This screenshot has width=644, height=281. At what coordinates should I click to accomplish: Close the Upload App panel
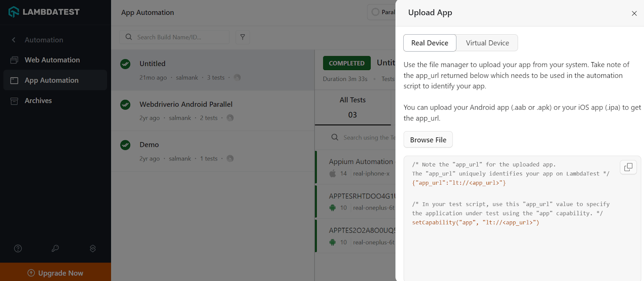[634, 13]
